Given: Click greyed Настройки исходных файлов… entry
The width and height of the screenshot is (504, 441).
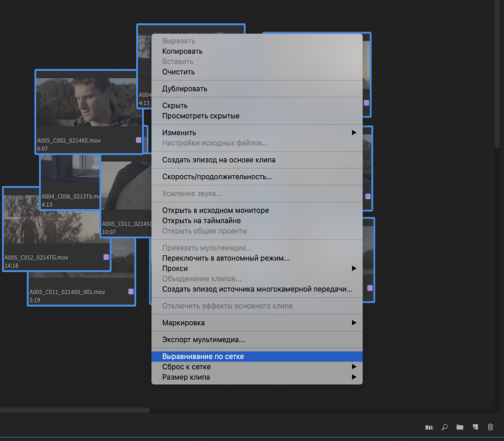Looking at the screenshot, I should point(257,143).
